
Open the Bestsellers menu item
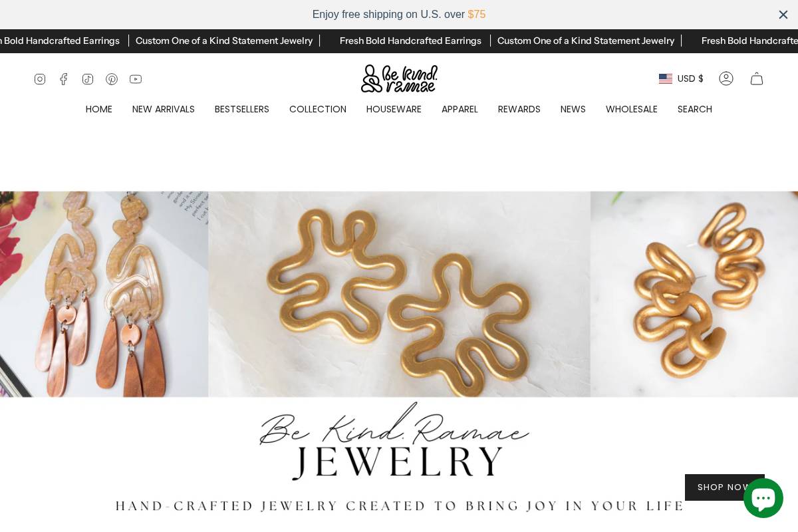click(x=242, y=109)
